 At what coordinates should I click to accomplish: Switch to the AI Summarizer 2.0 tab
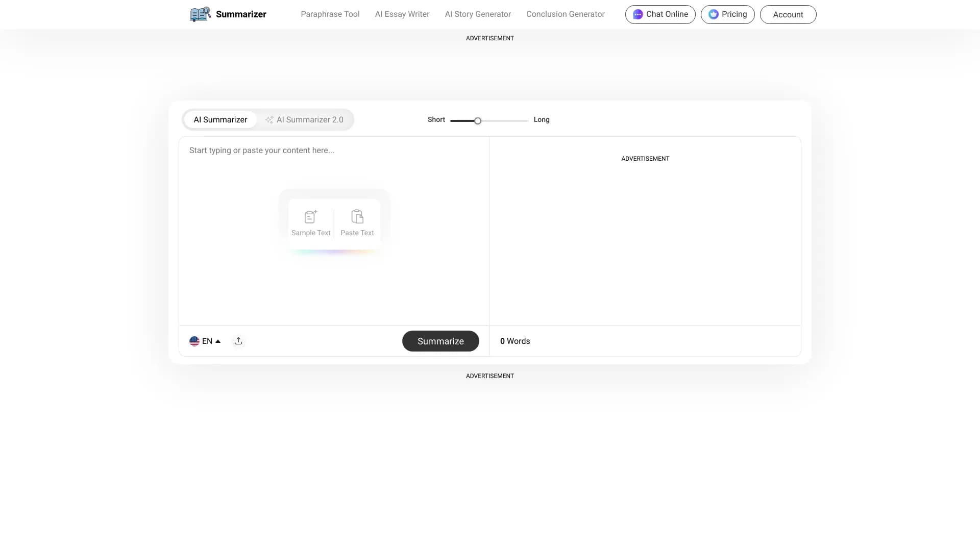click(310, 119)
